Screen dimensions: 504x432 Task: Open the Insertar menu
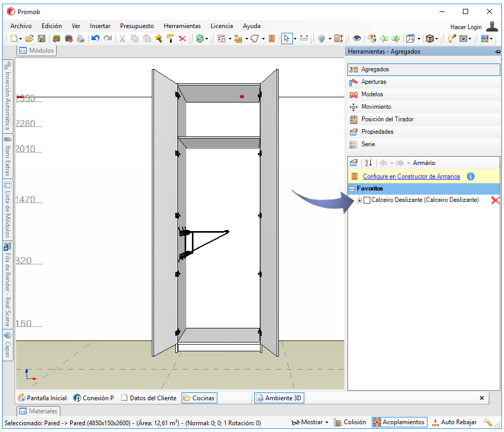click(x=100, y=26)
